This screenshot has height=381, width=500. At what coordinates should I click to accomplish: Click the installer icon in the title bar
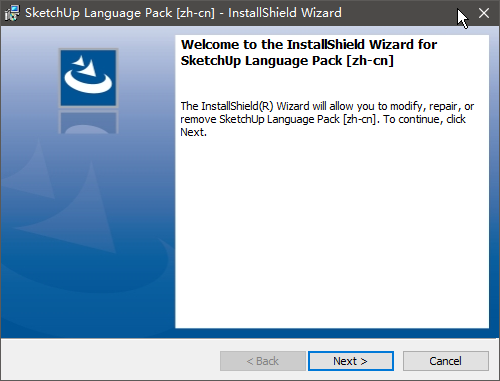tap(12, 13)
